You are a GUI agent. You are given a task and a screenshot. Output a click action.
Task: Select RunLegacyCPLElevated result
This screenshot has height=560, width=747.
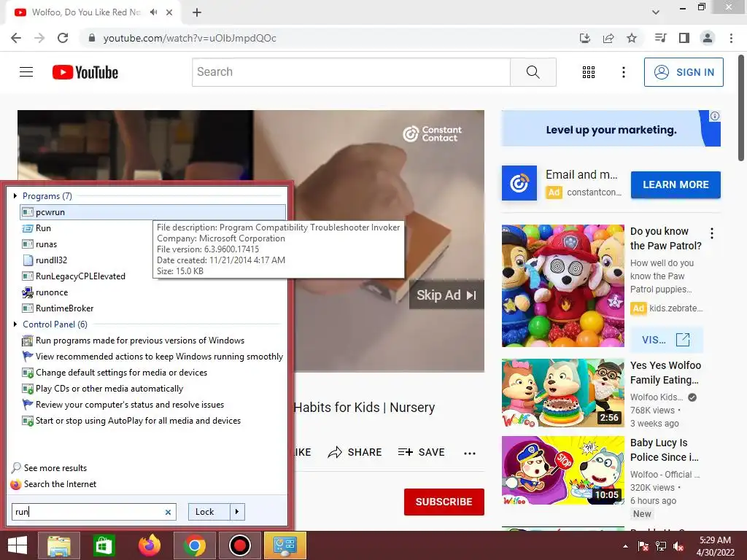[x=80, y=276]
